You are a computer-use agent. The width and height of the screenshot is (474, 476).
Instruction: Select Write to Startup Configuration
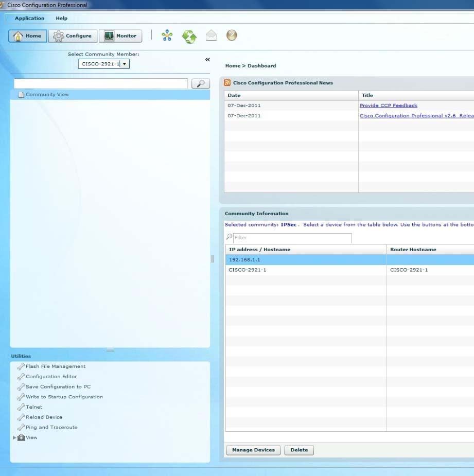[64, 397]
